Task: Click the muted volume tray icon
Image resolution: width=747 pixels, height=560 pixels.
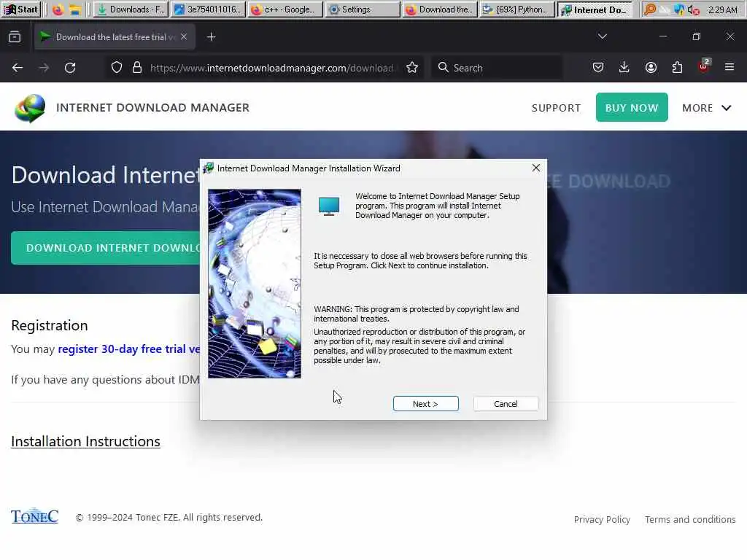Action: tap(693, 9)
